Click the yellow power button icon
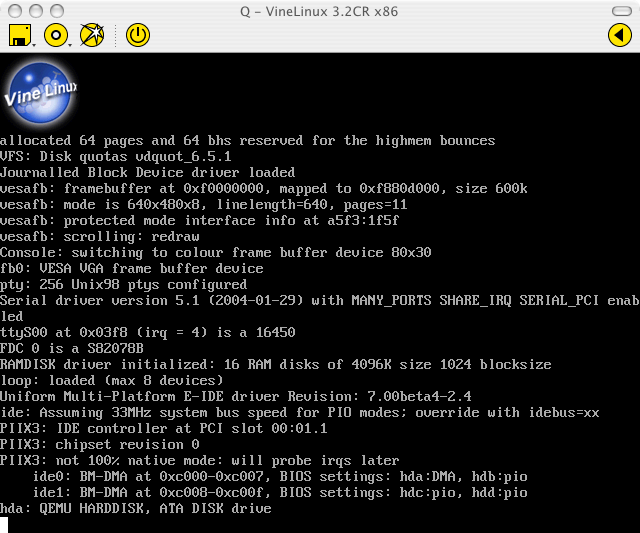640x533 pixels. (138, 35)
